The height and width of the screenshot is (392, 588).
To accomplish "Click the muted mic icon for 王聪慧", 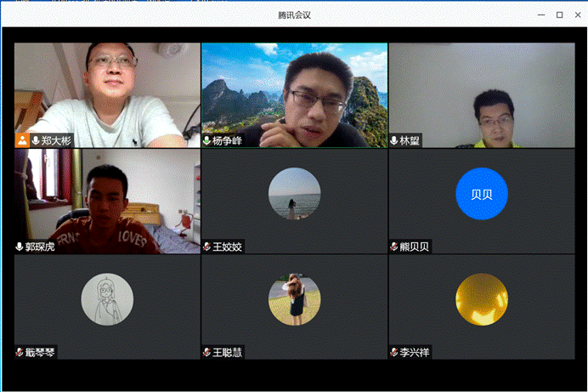I will (206, 352).
